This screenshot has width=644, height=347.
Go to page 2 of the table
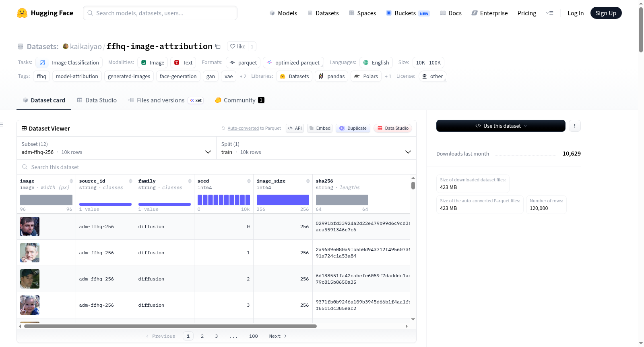click(x=202, y=336)
